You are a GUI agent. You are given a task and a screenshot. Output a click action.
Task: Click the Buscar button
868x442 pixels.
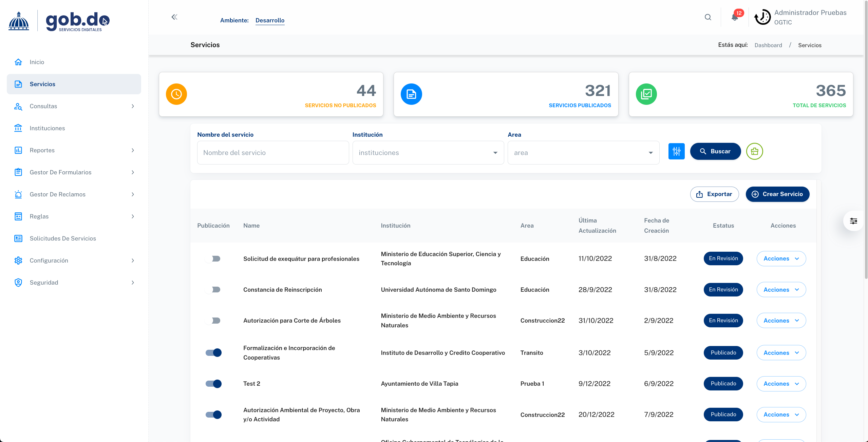pyautogui.click(x=715, y=151)
